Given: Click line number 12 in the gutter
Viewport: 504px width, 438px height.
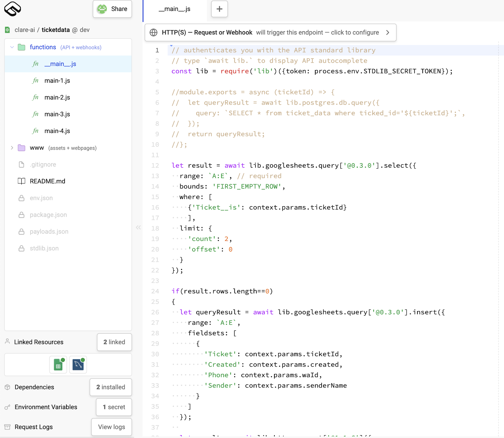Looking at the screenshot, I should point(155,165).
